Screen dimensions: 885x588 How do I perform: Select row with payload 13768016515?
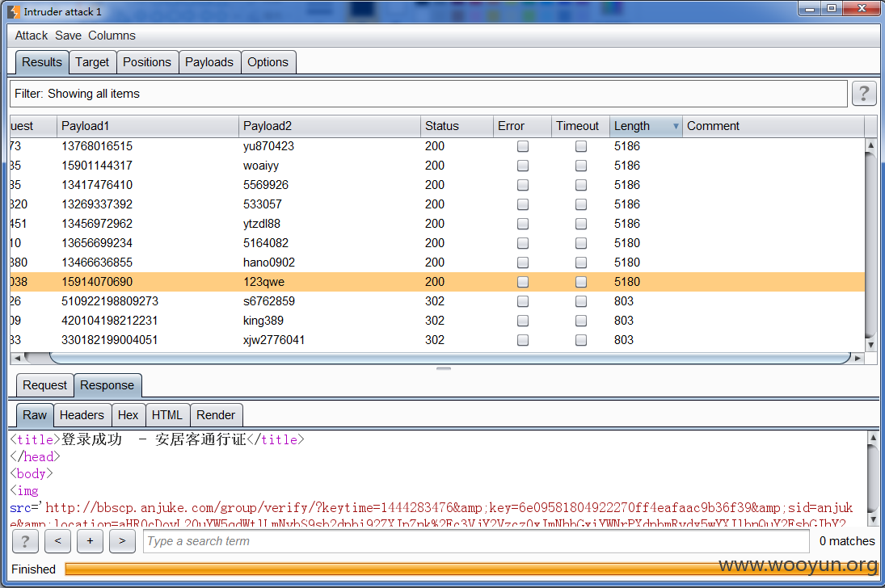(437, 146)
